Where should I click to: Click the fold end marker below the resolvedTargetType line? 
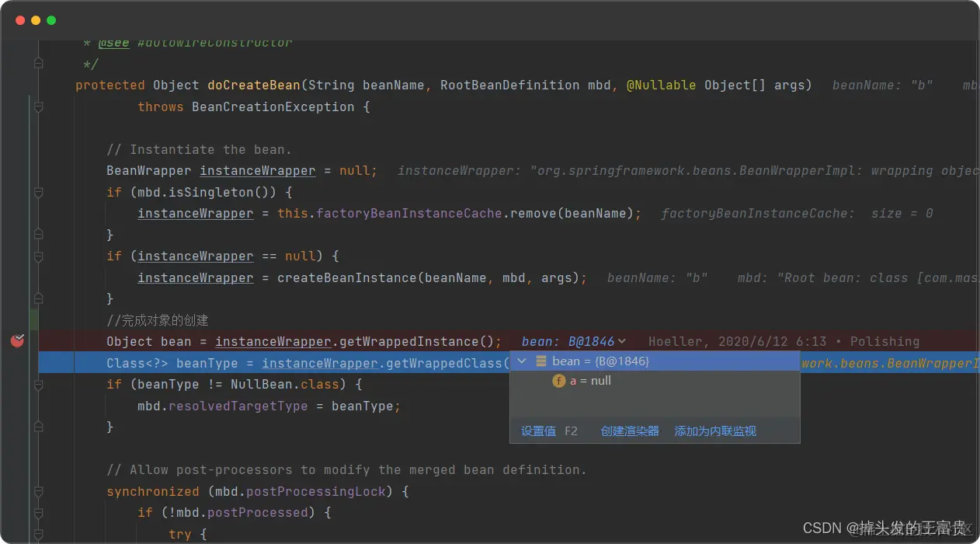point(38,427)
